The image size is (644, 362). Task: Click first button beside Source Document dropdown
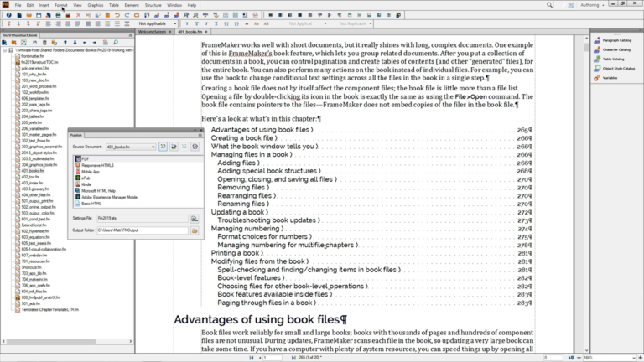(x=163, y=147)
